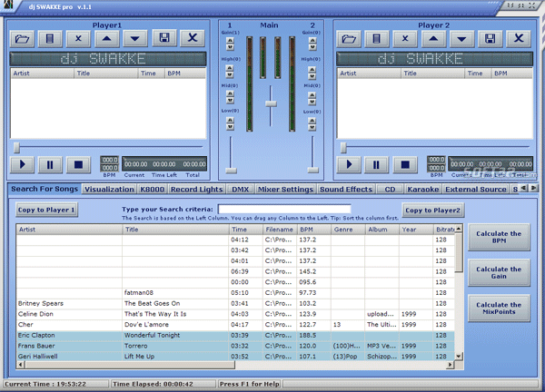Switch to the Sound Effects tab
This screenshot has width=545, height=392.
346,190
